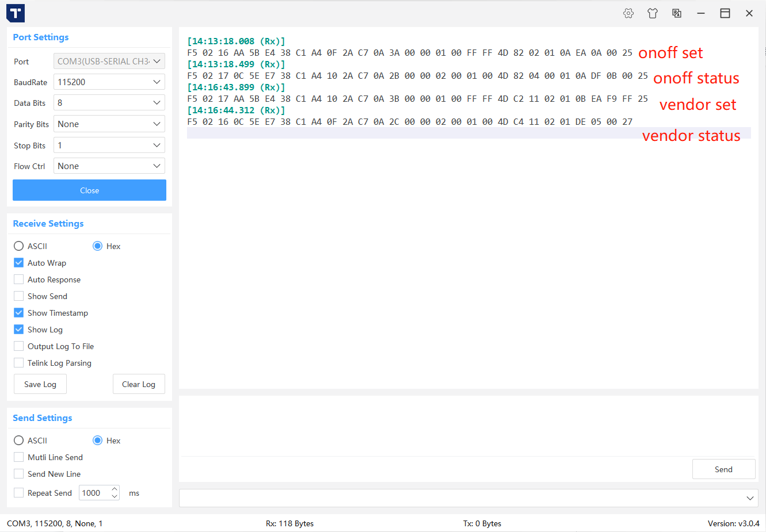Open the theme skin shirt icon
766x532 pixels.
653,13
